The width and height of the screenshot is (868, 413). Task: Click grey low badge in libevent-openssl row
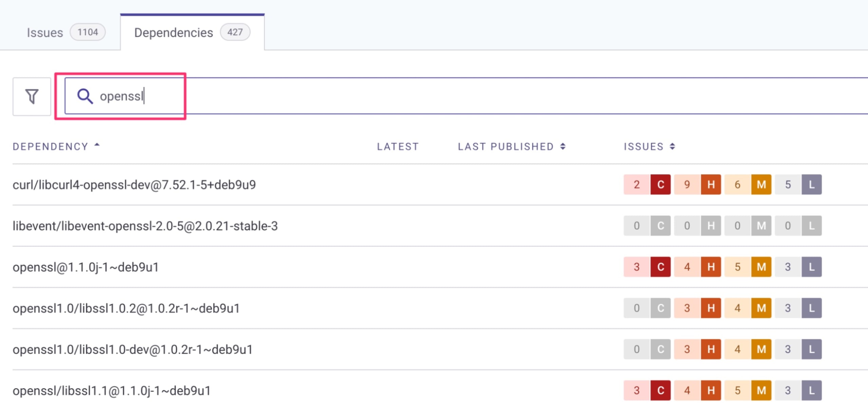coord(811,226)
